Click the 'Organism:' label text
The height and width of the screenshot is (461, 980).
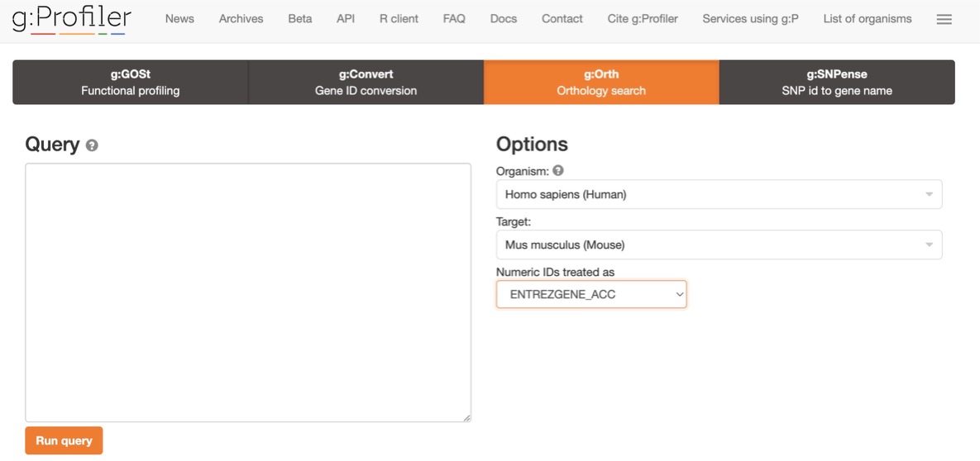click(523, 170)
